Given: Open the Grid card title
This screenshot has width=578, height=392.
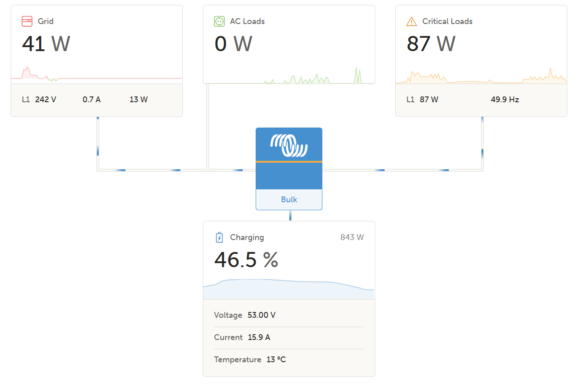Looking at the screenshot, I should coord(46,21).
